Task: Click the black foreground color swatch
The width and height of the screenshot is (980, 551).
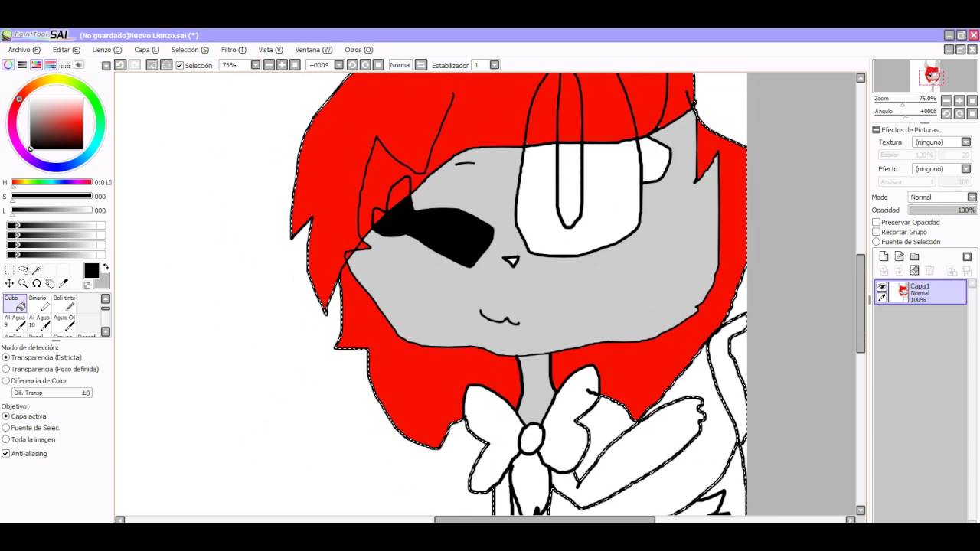Action: (x=91, y=270)
